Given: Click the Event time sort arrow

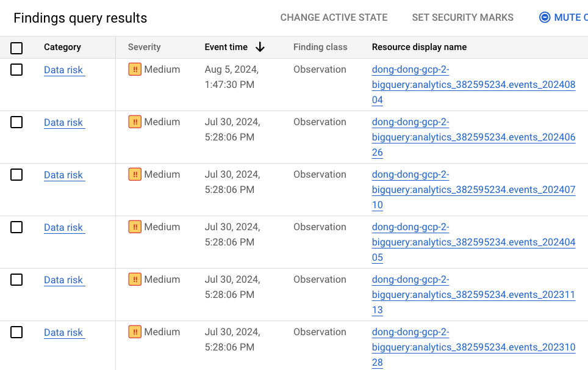Looking at the screenshot, I should click(x=260, y=47).
